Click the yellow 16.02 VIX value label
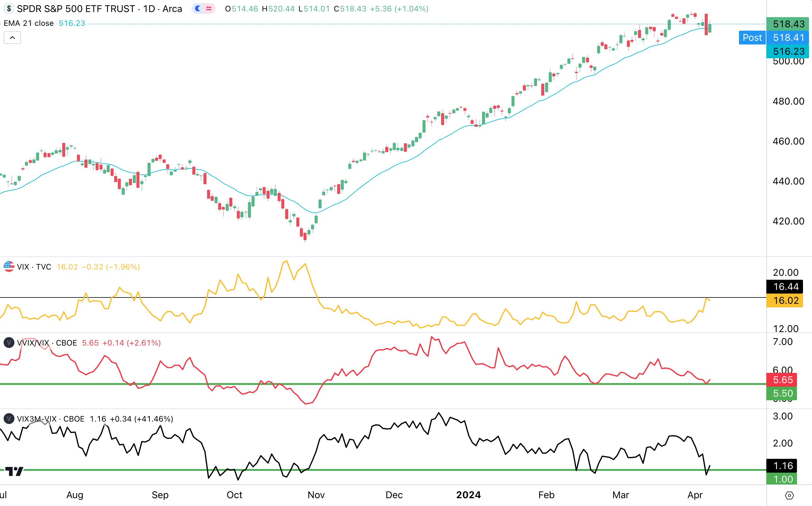This screenshot has height=506, width=812. pyautogui.click(x=785, y=300)
